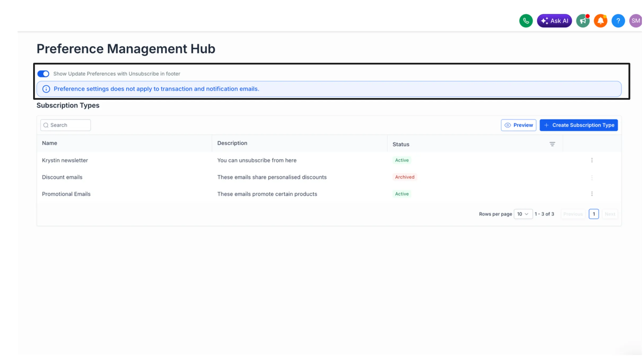This screenshot has width=644, height=364.
Task: Select page 1 in pagination
Action: pyautogui.click(x=594, y=214)
